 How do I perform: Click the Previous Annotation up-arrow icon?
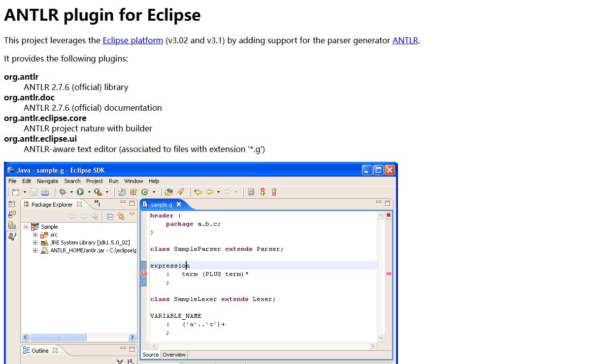pos(263,192)
